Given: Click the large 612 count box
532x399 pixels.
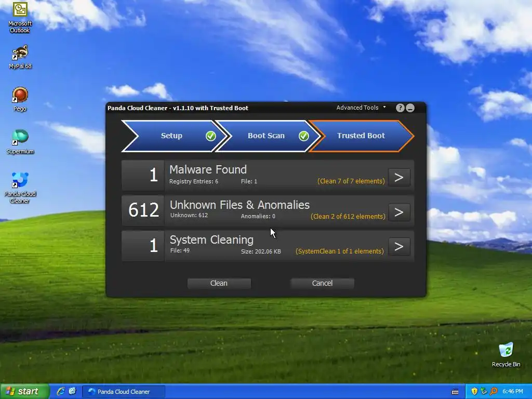Looking at the screenshot, I should coord(143,210).
